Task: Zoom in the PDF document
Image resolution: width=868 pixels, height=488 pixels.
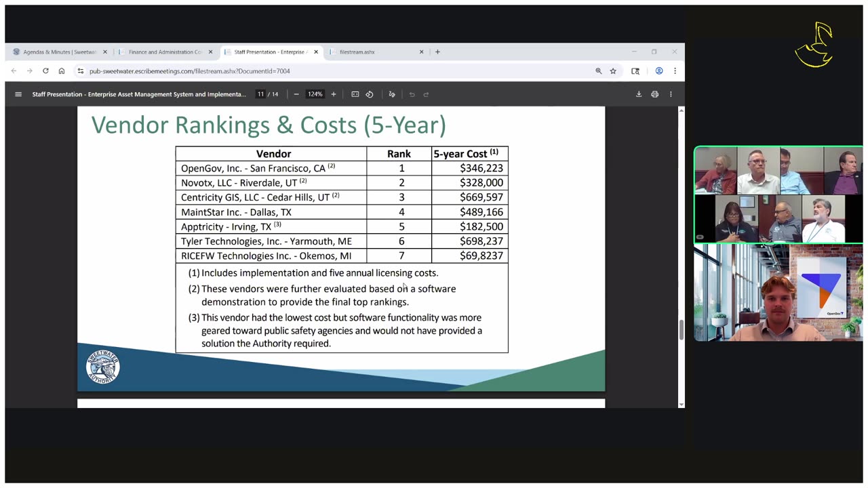Action: [333, 94]
